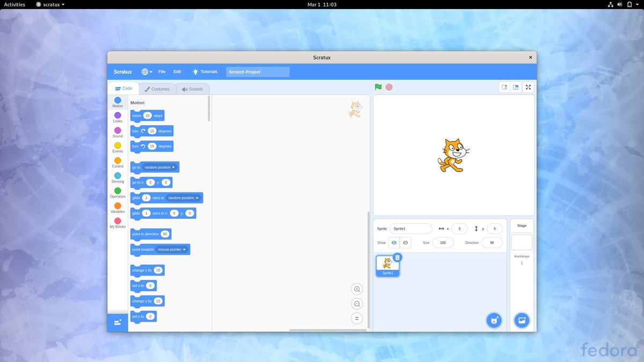Open the Activities overview
Image resolution: width=644 pixels, height=362 pixels.
(x=14, y=4)
